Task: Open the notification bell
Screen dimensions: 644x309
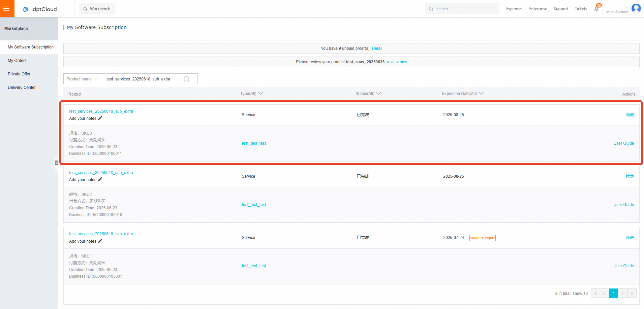Action: coord(596,9)
